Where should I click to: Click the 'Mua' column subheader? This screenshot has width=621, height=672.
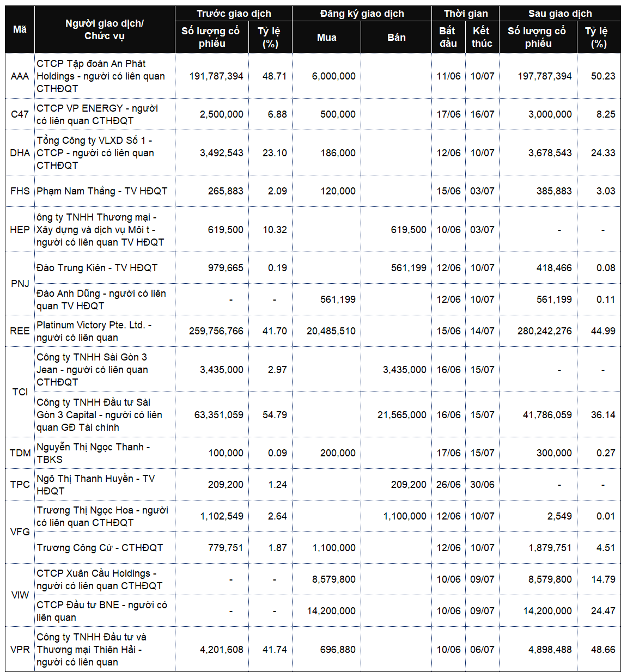(x=327, y=37)
